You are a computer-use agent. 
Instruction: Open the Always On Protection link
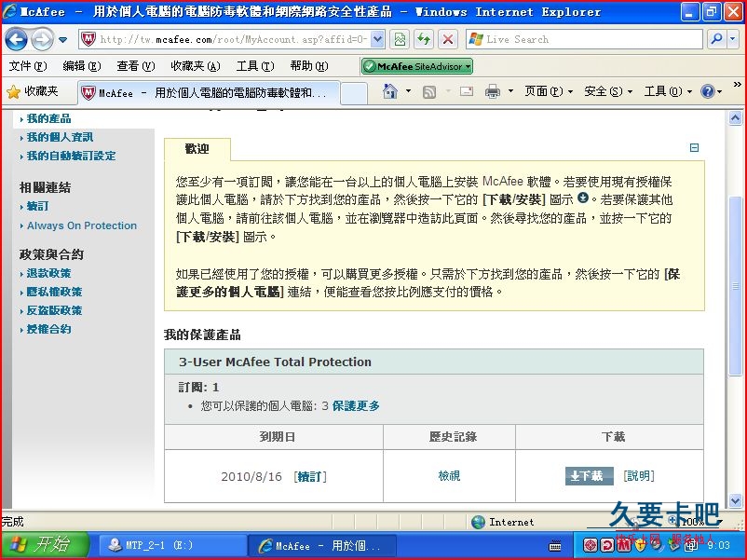tap(81, 225)
